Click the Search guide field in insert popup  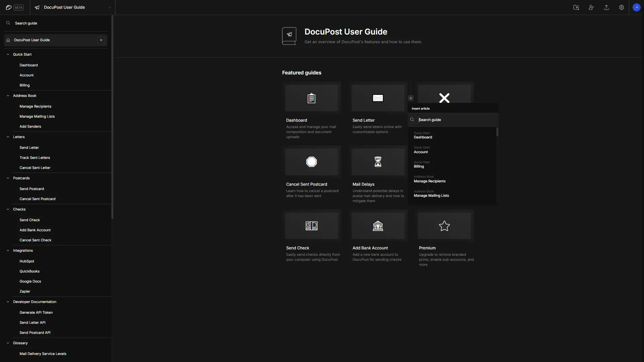coord(453,120)
